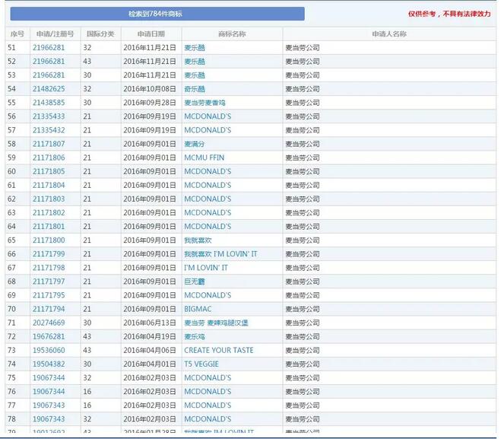Open 我就喜欢 trademark in row 65
The height and width of the screenshot is (439, 504).
[x=198, y=240]
